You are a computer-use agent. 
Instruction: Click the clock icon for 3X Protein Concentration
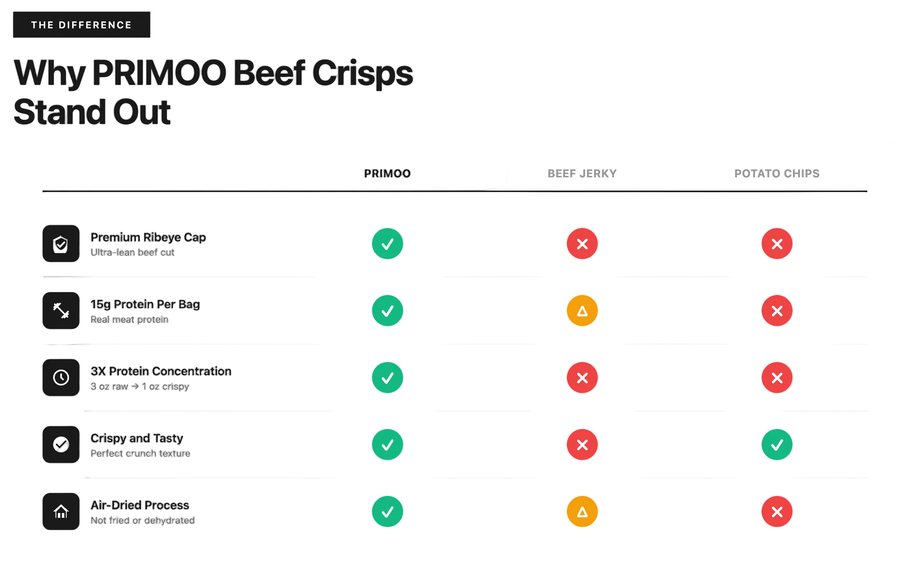(x=61, y=378)
